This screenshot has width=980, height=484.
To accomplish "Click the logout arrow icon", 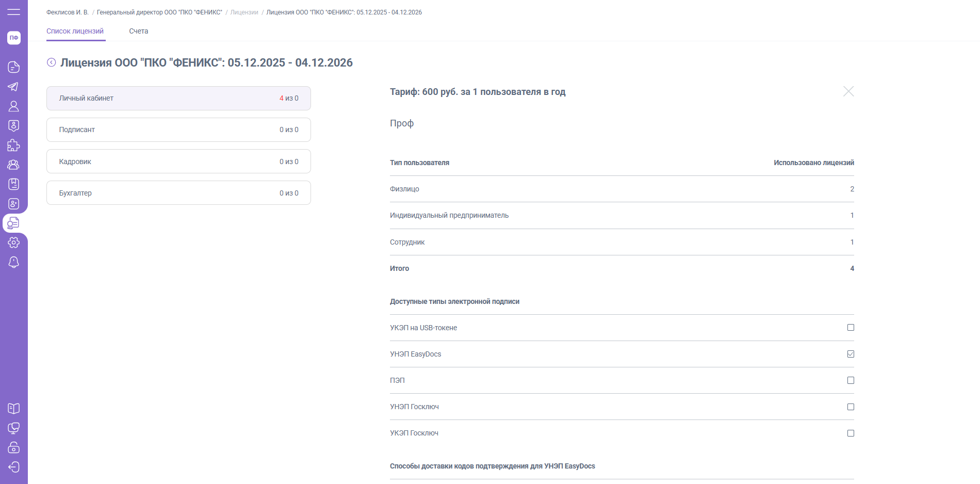I will (13, 467).
